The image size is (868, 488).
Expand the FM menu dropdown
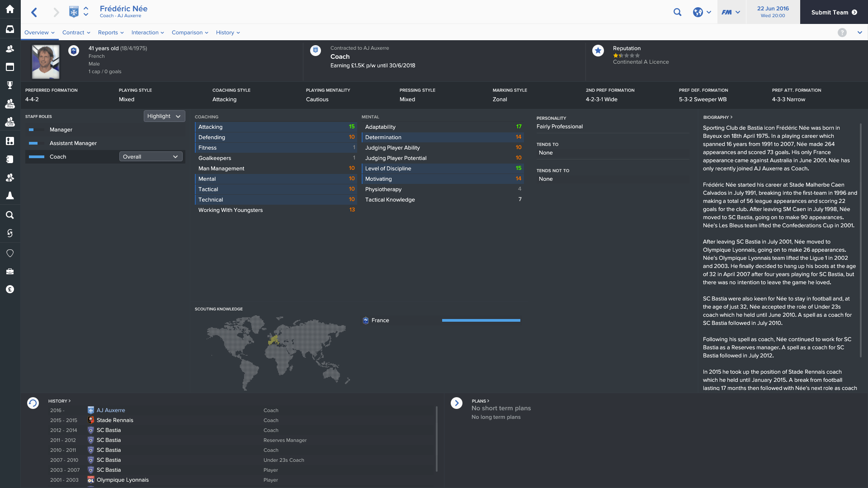tap(731, 12)
